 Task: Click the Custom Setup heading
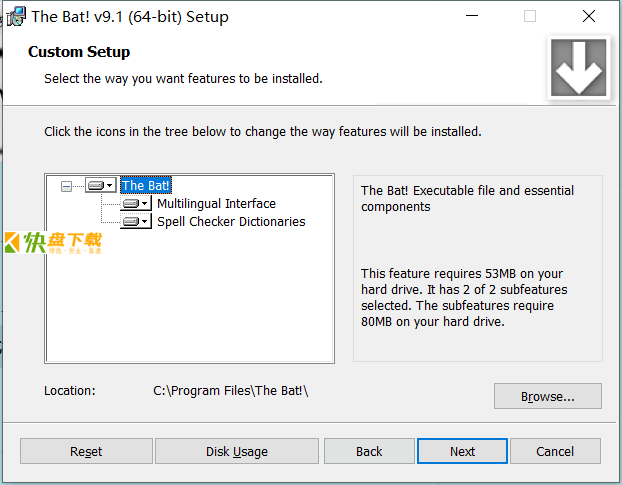pyautogui.click(x=79, y=52)
